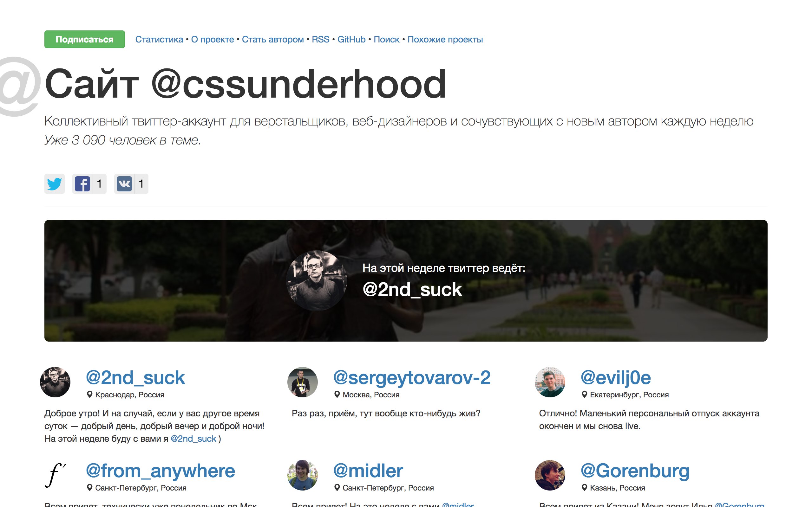
Task: Click the @evilj0e avatar picture
Action: point(550,382)
